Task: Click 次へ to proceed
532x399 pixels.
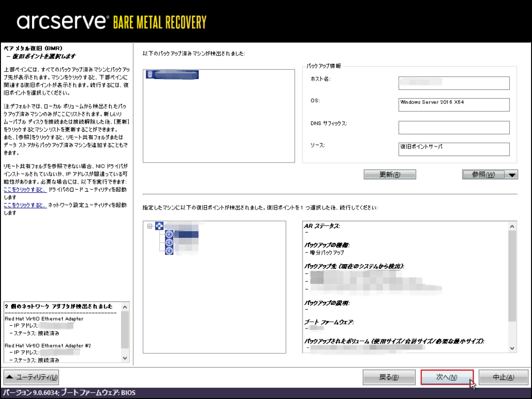Action: click(447, 377)
